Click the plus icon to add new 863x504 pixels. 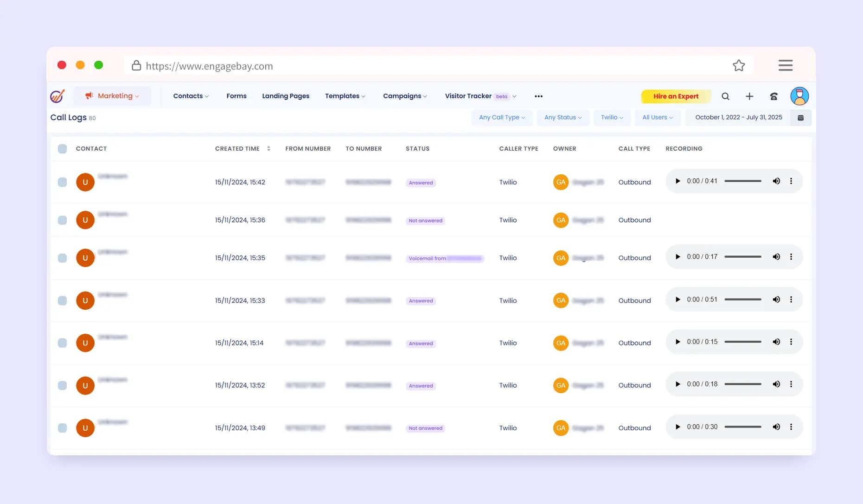[x=749, y=96]
